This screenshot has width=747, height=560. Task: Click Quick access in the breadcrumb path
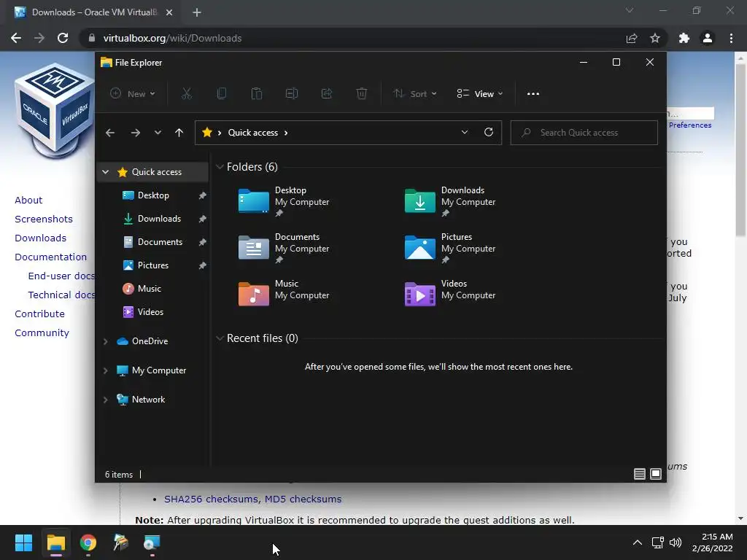coord(252,133)
